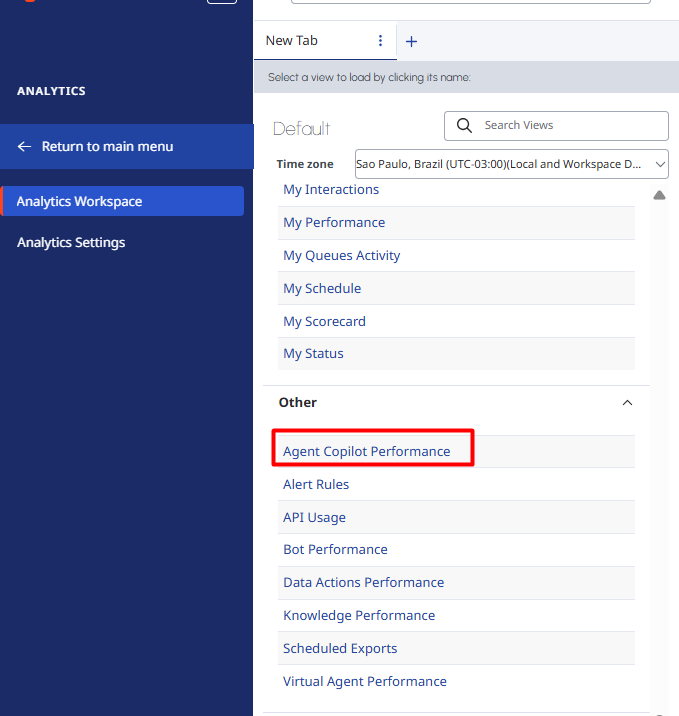Viewport: 679px width, 716px height.
Task: Open Analytics Workspace in the sidebar
Action: (122, 201)
